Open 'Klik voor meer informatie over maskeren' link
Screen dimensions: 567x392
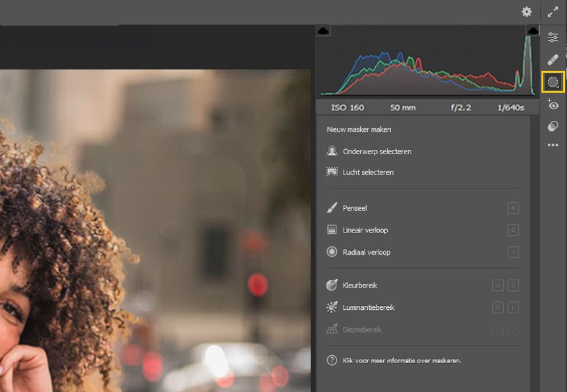[402, 360]
